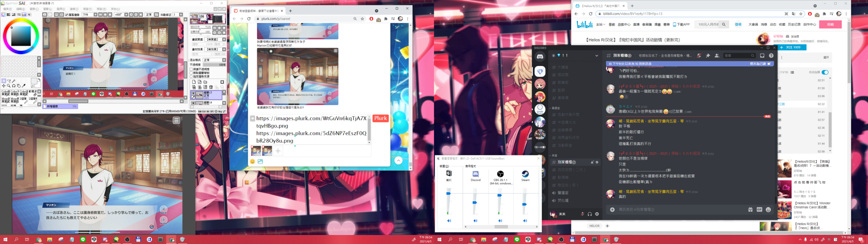
Task: Deafen audio with Discord headphones icon
Action: point(590,214)
